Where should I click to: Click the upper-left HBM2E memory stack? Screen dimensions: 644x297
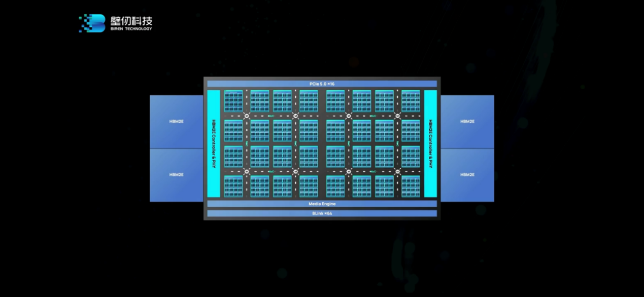tap(176, 122)
